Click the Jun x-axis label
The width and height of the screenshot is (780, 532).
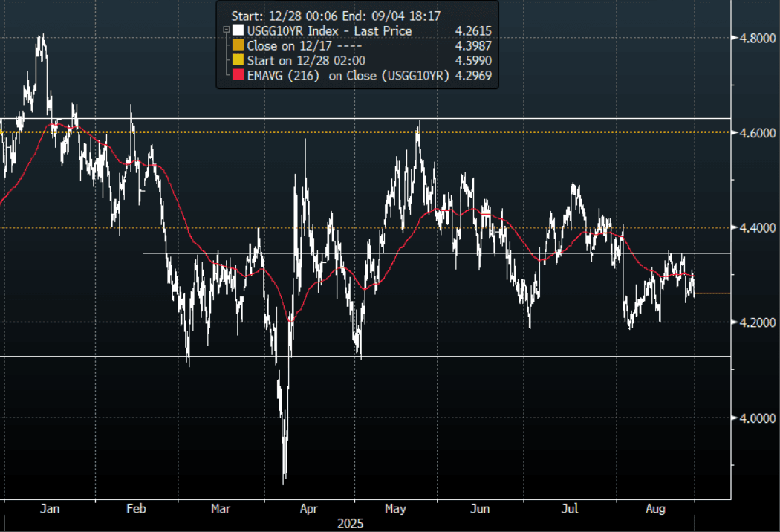point(480,509)
